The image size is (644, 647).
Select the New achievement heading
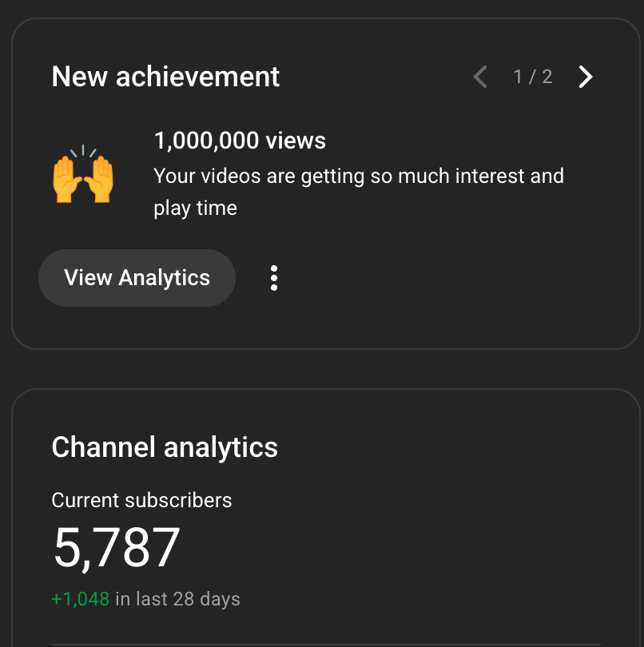165,77
